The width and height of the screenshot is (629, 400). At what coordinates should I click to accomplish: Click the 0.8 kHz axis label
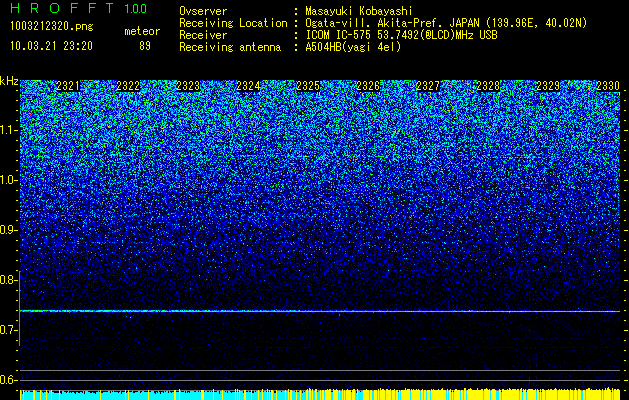(8, 280)
